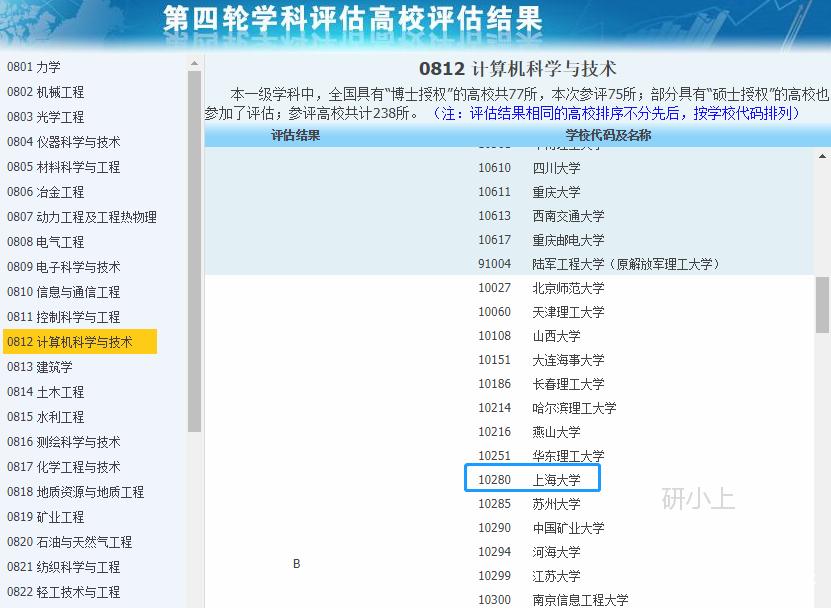Select 0808 电气工程 subject
Viewport: 831px width, 608px height.
click(x=46, y=242)
